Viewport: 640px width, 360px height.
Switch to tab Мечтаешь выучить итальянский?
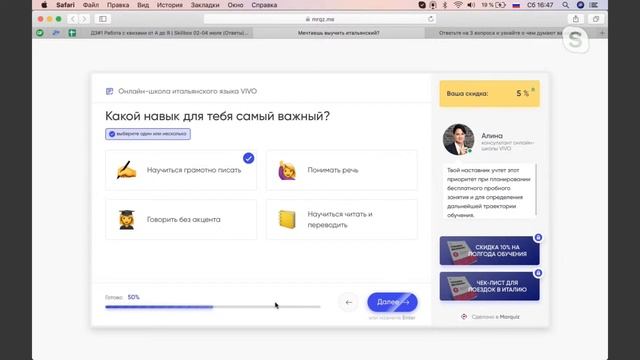tap(339, 33)
